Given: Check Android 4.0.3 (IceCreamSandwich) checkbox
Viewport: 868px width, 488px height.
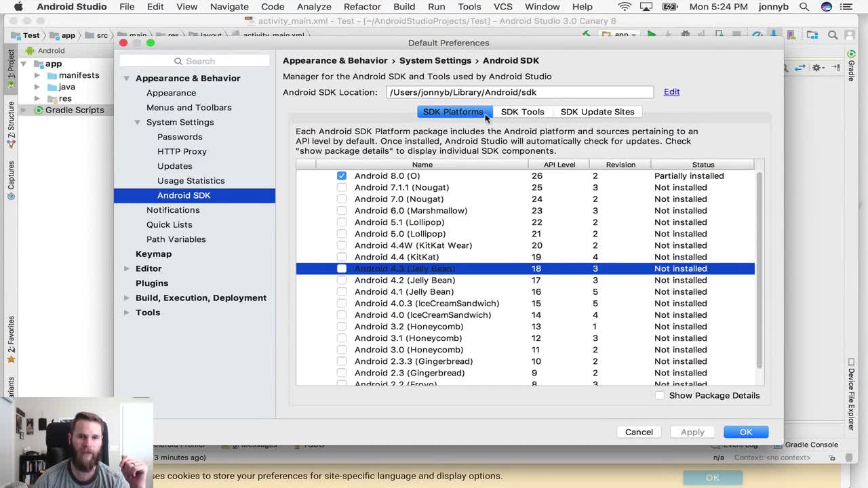Looking at the screenshot, I should pos(342,303).
